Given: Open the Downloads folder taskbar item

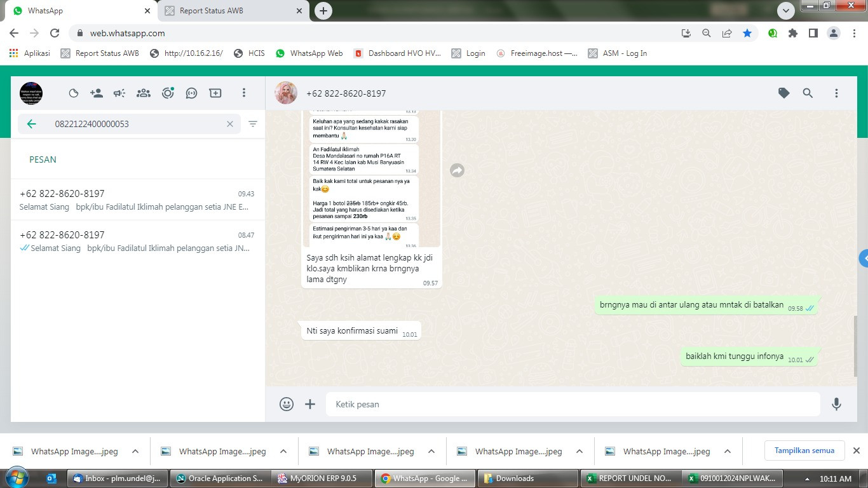Looking at the screenshot, I should [527, 478].
